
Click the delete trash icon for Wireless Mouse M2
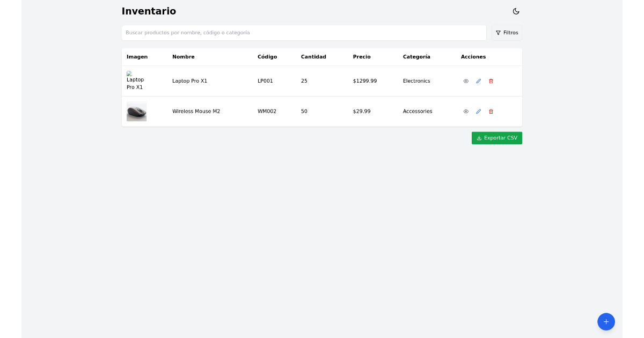(491, 111)
